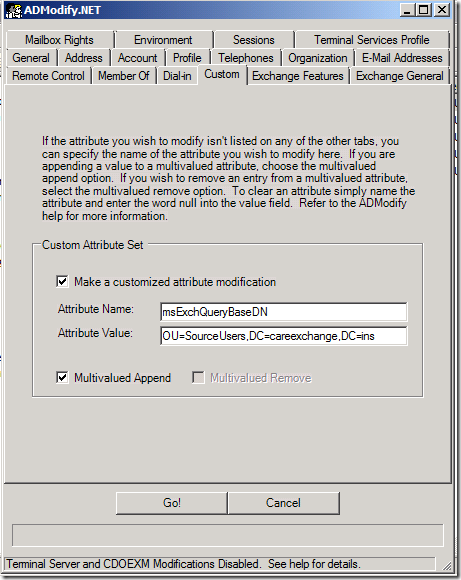Uncheck Make a customized attribute modification
Screen dimensions: 461x580
click(62, 281)
